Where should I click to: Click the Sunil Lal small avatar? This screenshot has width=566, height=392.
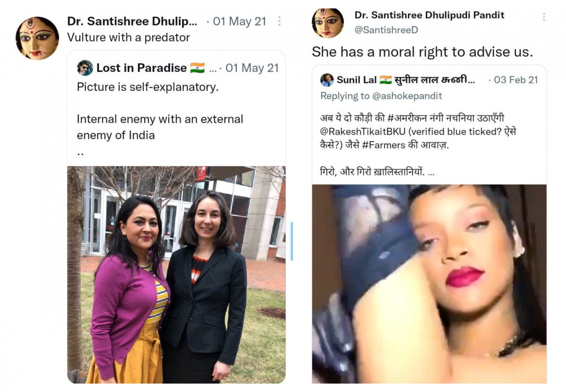(x=327, y=80)
